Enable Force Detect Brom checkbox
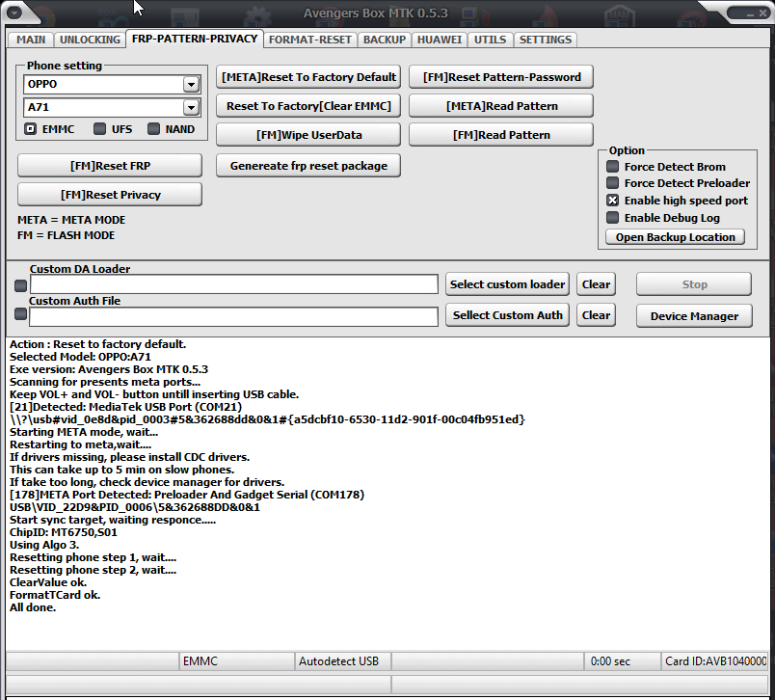Image resolution: width=775 pixels, height=700 pixels. [612, 167]
